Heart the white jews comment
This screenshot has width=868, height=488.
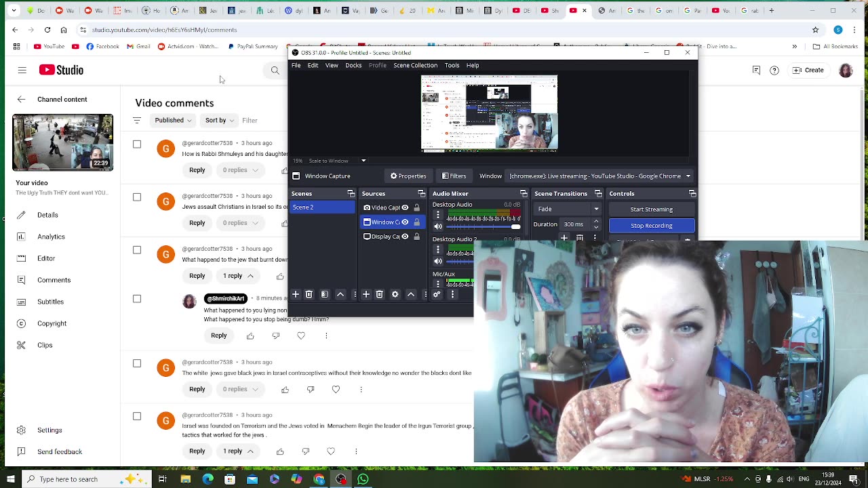click(x=336, y=389)
